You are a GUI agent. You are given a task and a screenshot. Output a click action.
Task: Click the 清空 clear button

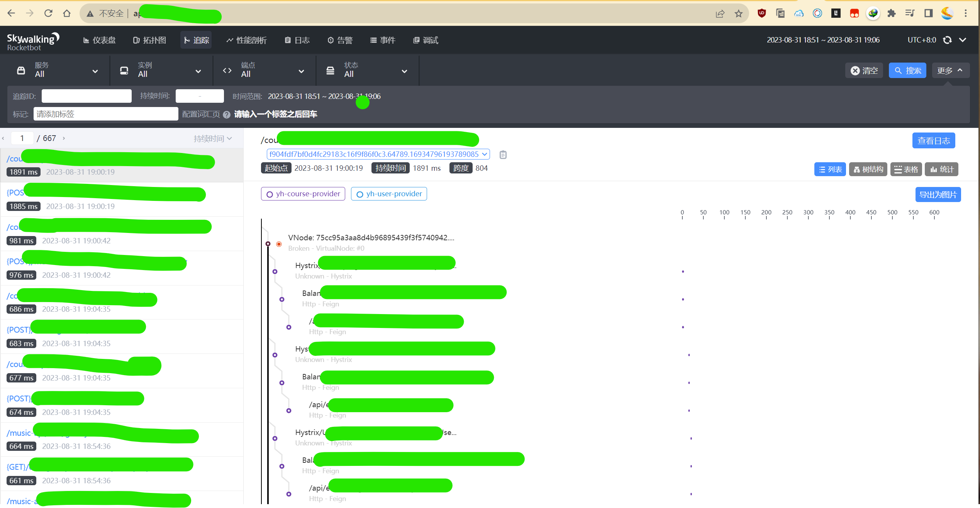(x=864, y=71)
